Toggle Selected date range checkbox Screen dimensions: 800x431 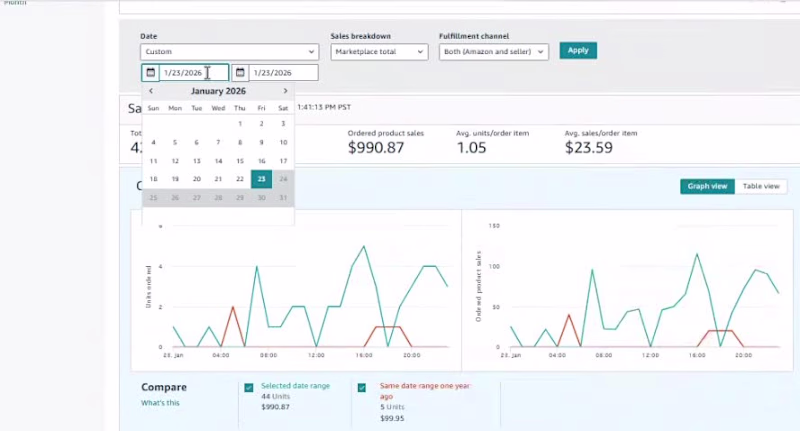pos(249,388)
